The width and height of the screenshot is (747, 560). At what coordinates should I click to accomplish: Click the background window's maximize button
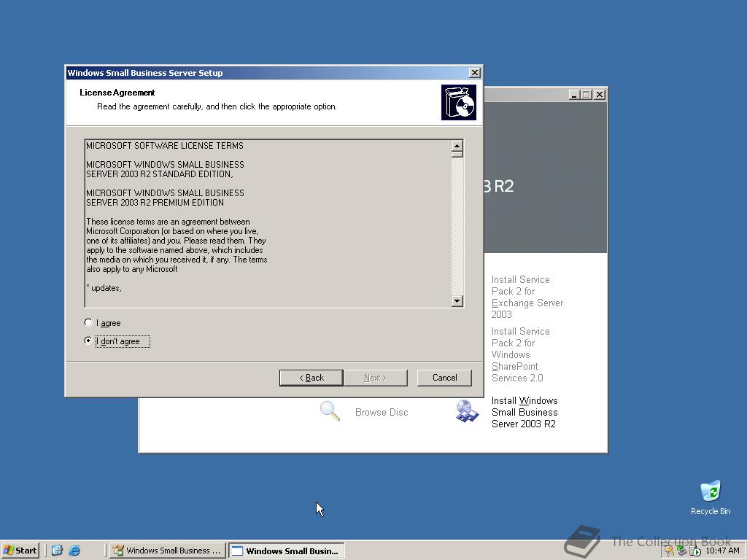[x=586, y=95]
